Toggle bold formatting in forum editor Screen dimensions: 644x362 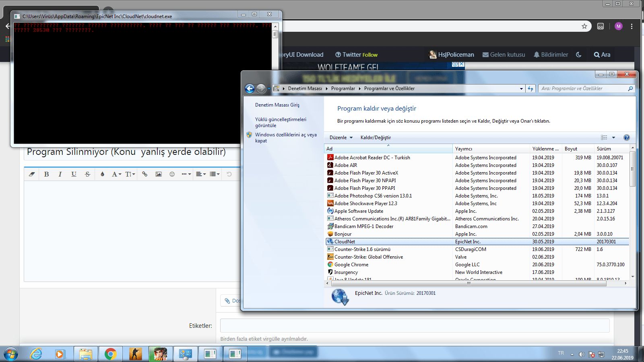click(x=47, y=174)
